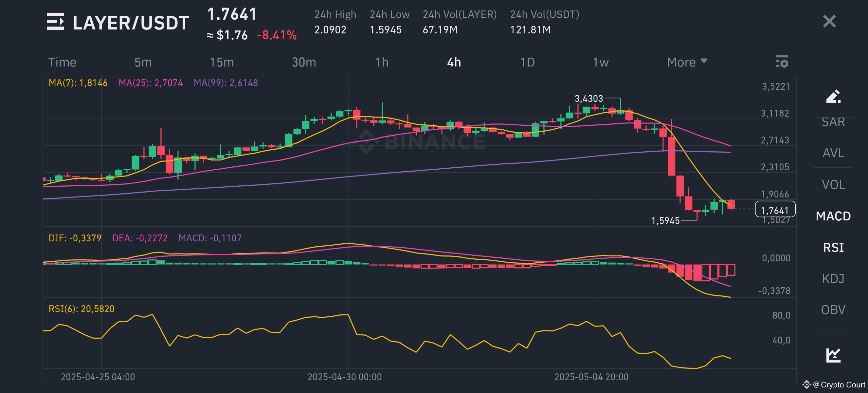Image resolution: width=868 pixels, height=393 pixels.
Task: Toggle the OBV indicator
Action: 833,310
